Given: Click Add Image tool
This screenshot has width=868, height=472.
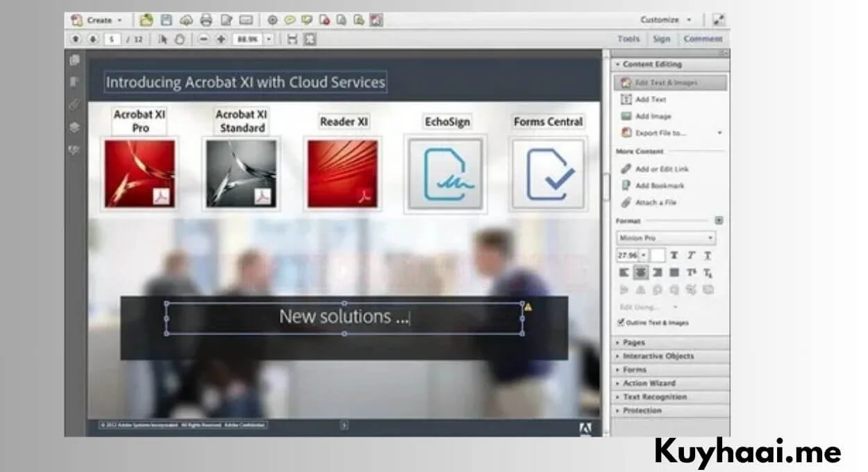Looking at the screenshot, I should pos(646,116).
